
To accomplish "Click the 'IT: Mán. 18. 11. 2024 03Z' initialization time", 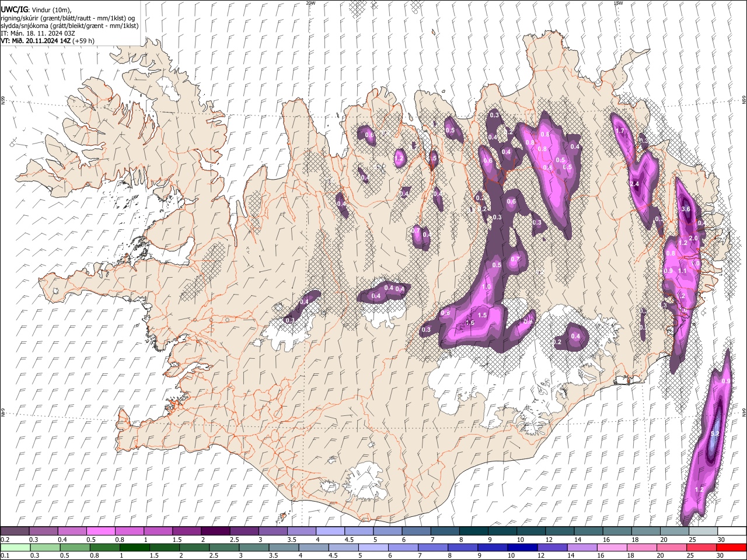I will pos(38,33).
